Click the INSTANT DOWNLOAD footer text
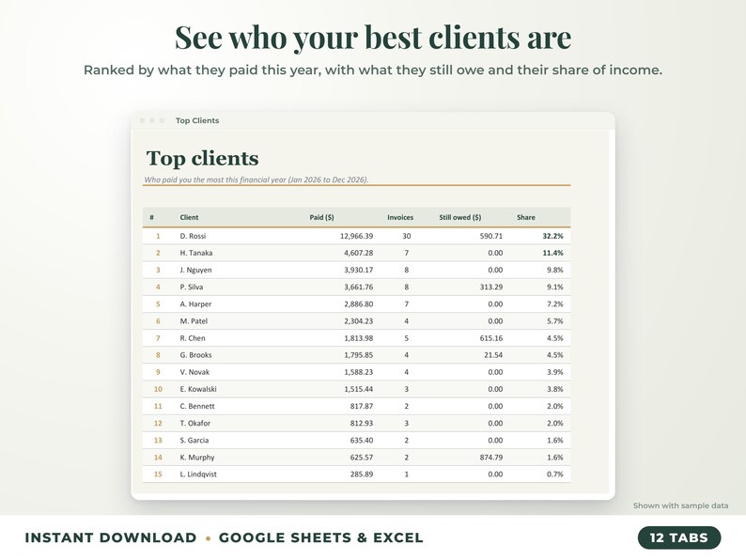746x560 pixels. [x=110, y=537]
